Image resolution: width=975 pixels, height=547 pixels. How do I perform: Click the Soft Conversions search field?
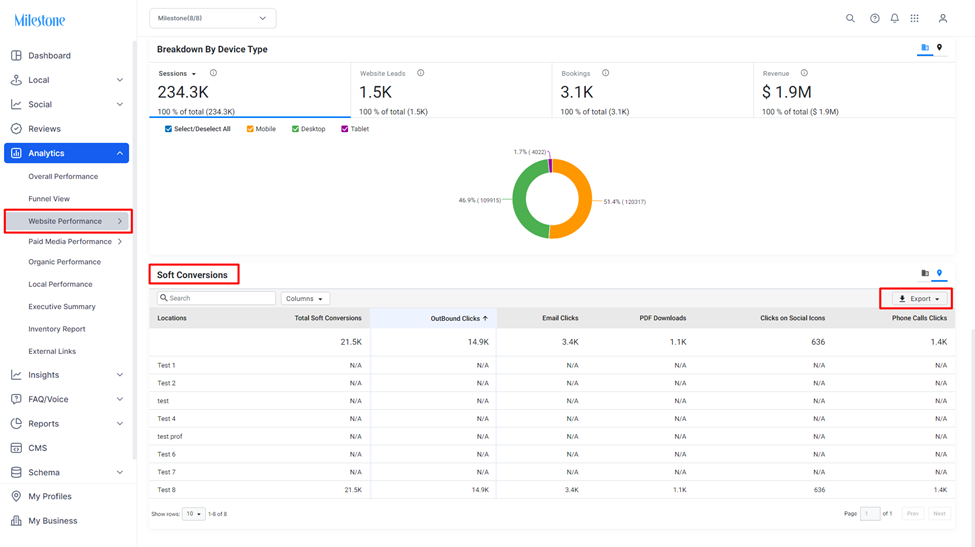point(216,298)
